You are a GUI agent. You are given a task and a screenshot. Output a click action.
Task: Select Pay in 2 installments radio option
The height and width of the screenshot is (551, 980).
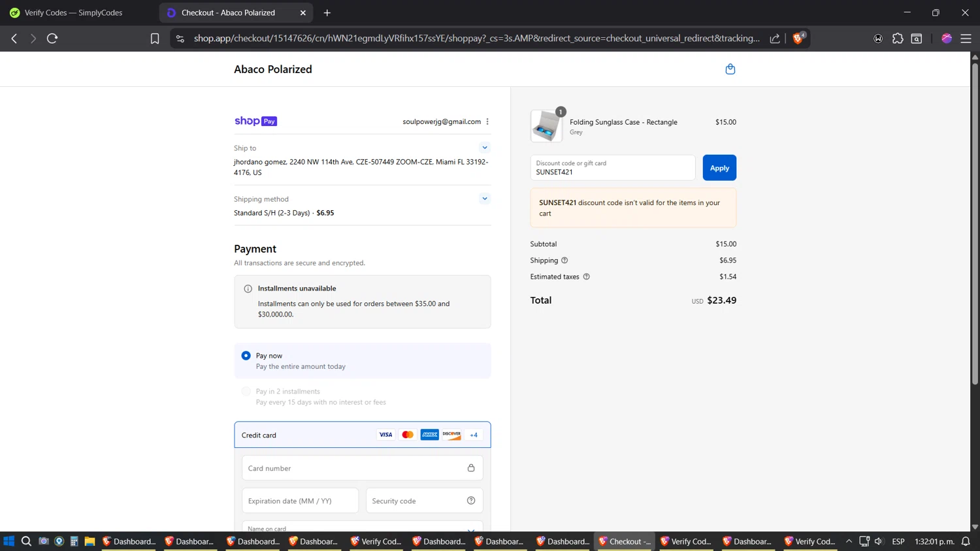(x=246, y=392)
